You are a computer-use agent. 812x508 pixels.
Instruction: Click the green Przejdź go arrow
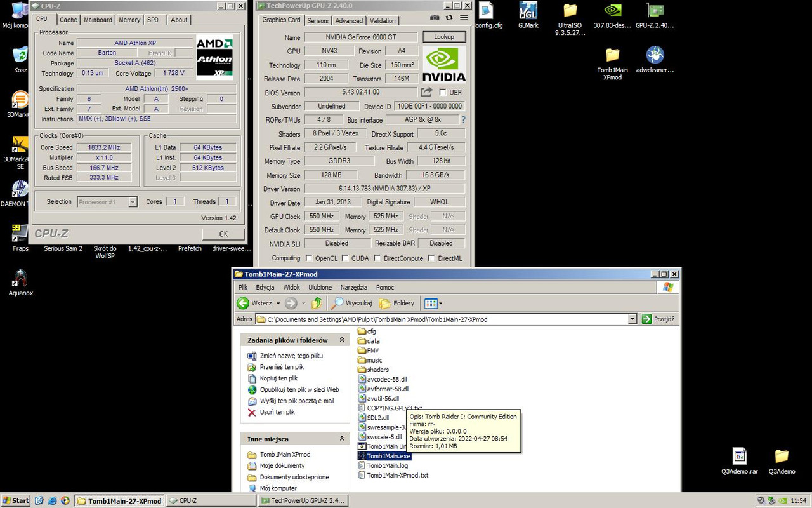(x=646, y=319)
